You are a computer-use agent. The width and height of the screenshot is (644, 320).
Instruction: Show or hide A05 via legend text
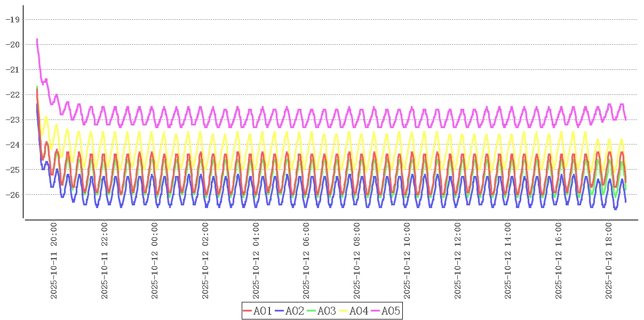pos(391,311)
